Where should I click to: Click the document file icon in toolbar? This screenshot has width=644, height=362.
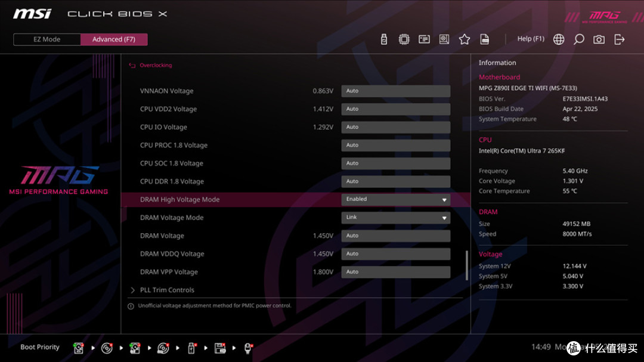tap(484, 39)
